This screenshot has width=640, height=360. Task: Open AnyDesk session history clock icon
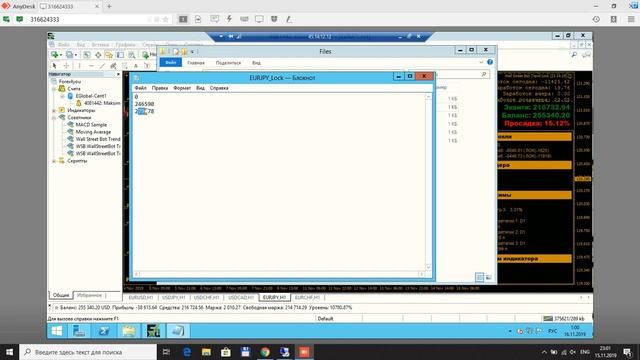(x=596, y=19)
